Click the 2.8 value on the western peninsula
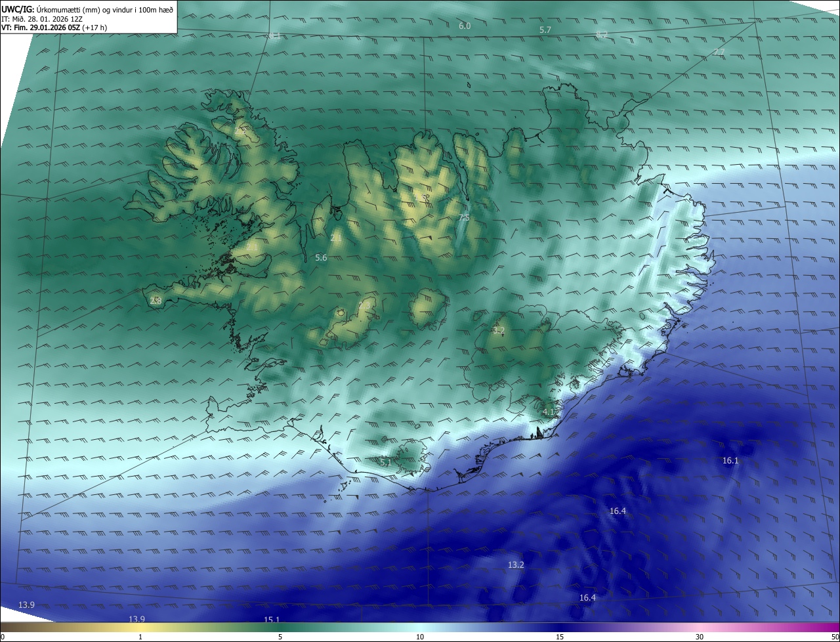 (x=156, y=301)
